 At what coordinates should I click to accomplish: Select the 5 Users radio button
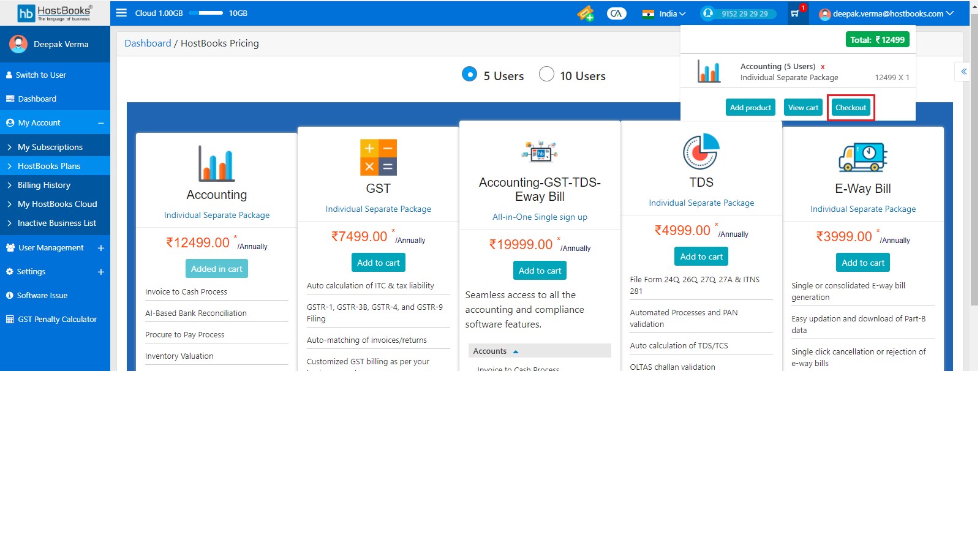click(469, 74)
